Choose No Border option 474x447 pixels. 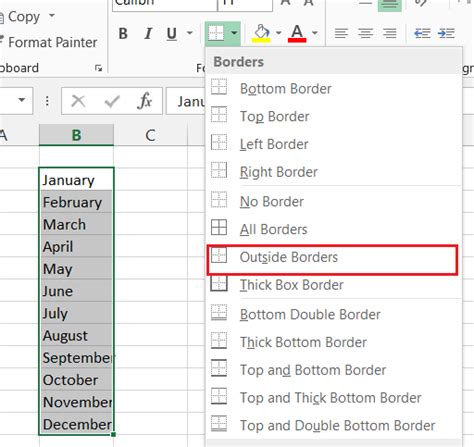pyautogui.click(x=334, y=201)
